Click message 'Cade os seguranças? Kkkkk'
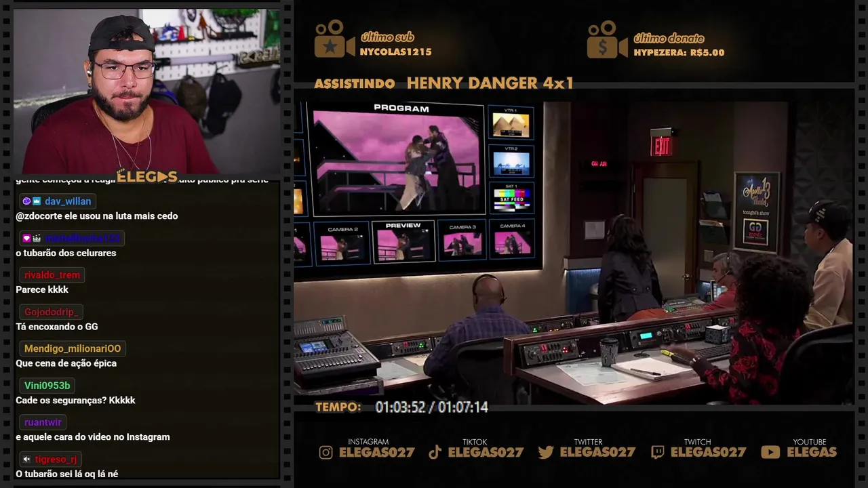Image resolution: width=868 pixels, height=488 pixels. (75, 400)
